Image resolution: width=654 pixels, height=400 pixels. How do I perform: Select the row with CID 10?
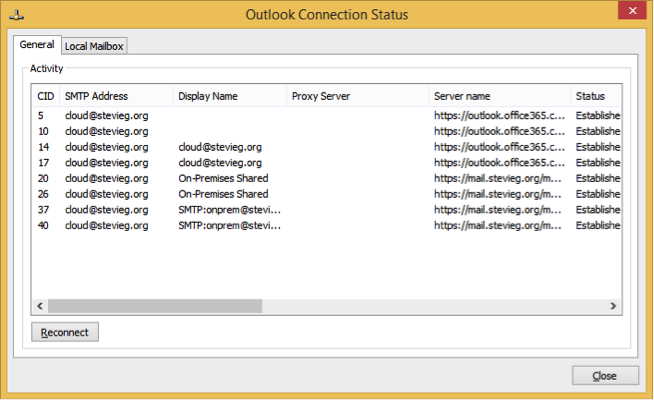click(x=327, y=131)
